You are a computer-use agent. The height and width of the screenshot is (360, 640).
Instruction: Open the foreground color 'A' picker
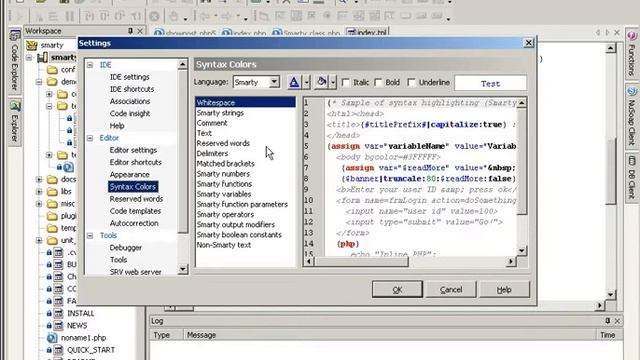point(294,82)
